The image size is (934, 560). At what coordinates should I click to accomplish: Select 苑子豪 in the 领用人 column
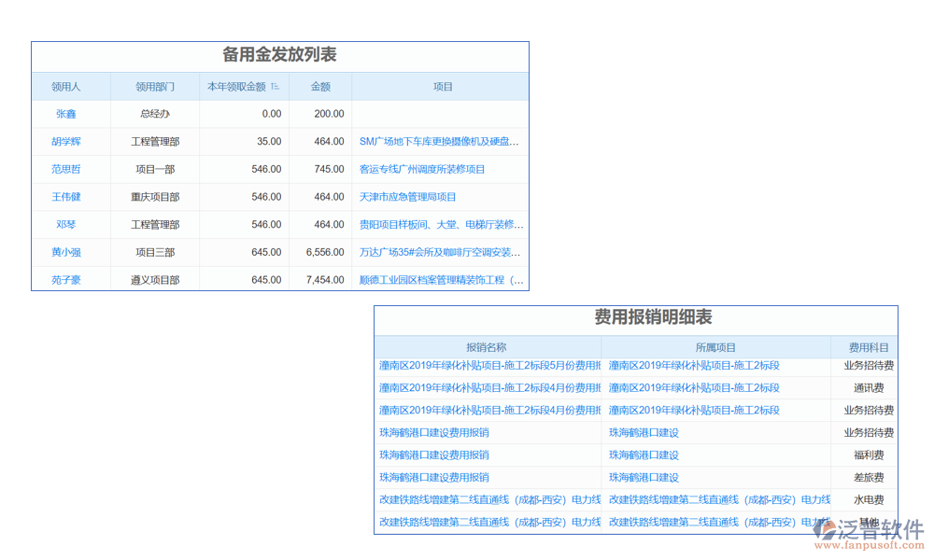click(66, 280)
